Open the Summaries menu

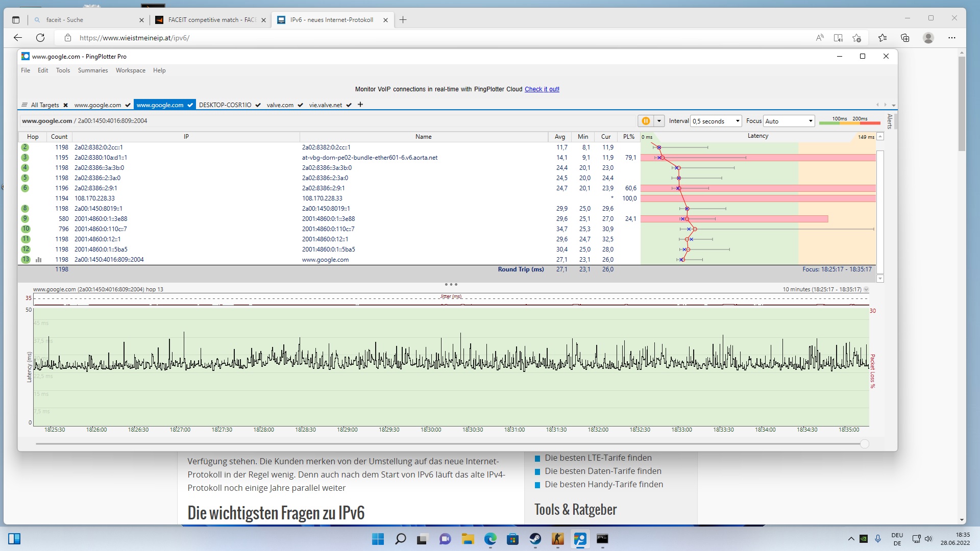click(x=92, y=70)
